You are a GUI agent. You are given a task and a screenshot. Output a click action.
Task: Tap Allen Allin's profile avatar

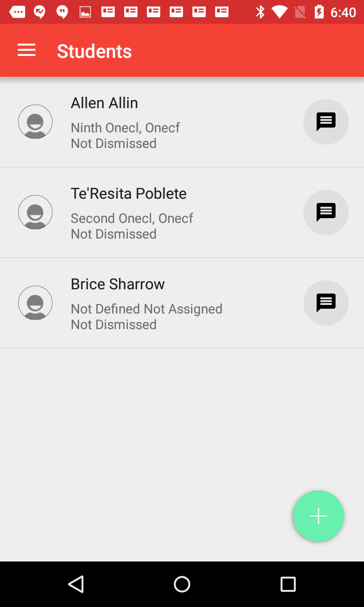click(x=35, y=122)
